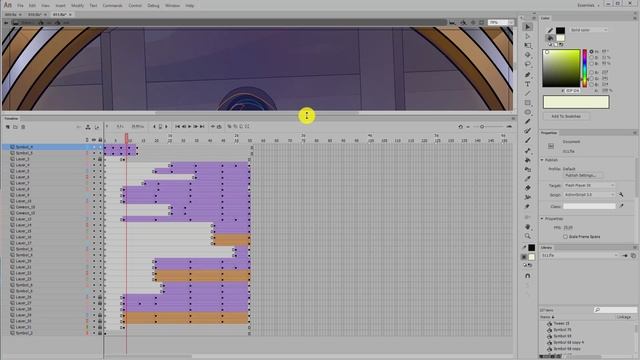The width and height of the screenshot is (640, 360).
Task: Click New Layer icon in Timeline
Action: pos(7,127)
